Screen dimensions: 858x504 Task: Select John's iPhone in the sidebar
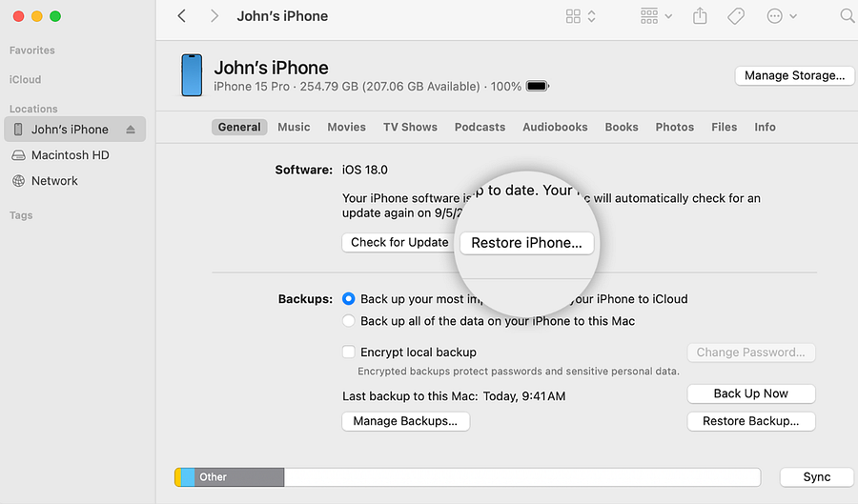coord(75,129)
